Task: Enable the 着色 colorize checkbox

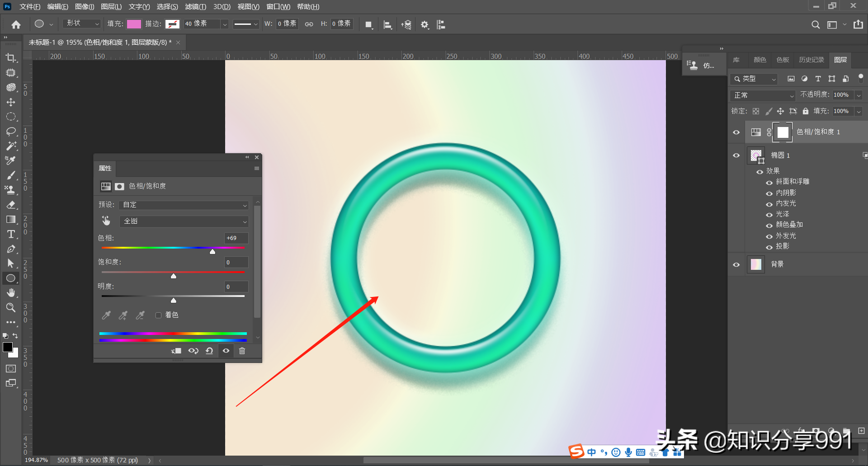Action: pos(158,315)
